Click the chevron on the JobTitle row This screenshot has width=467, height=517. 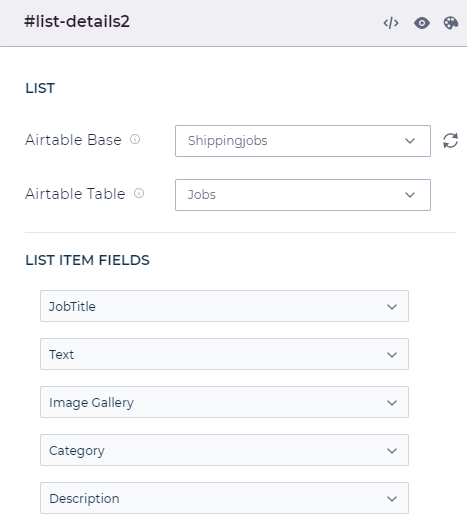point(392,307)
